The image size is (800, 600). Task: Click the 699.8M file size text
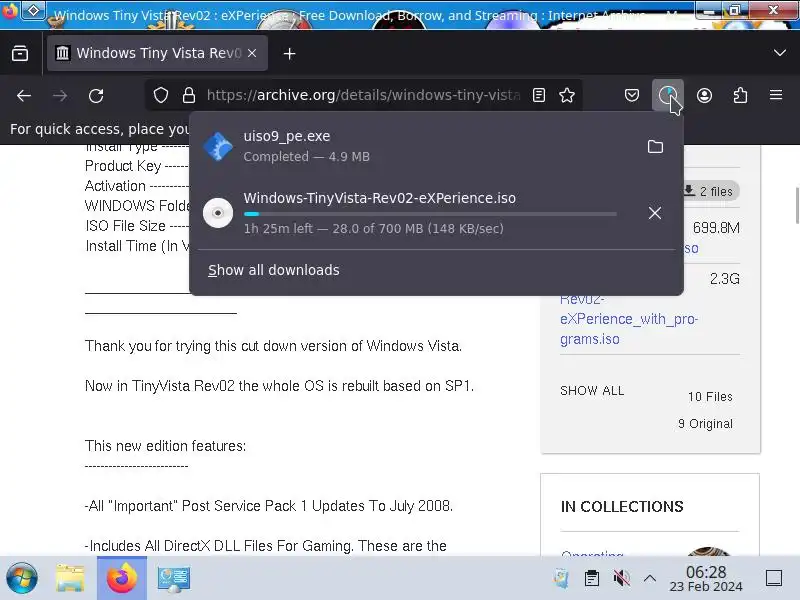[716, 228]
